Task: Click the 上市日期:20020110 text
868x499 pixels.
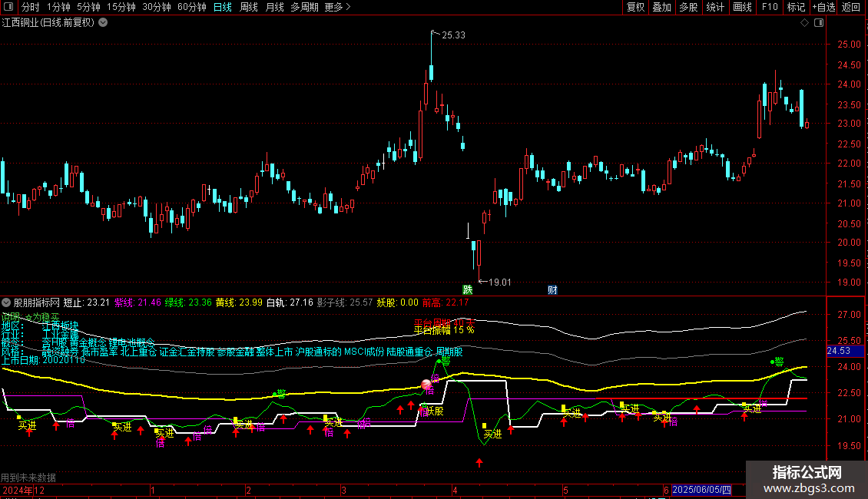Action: click(x=44, y=360)
